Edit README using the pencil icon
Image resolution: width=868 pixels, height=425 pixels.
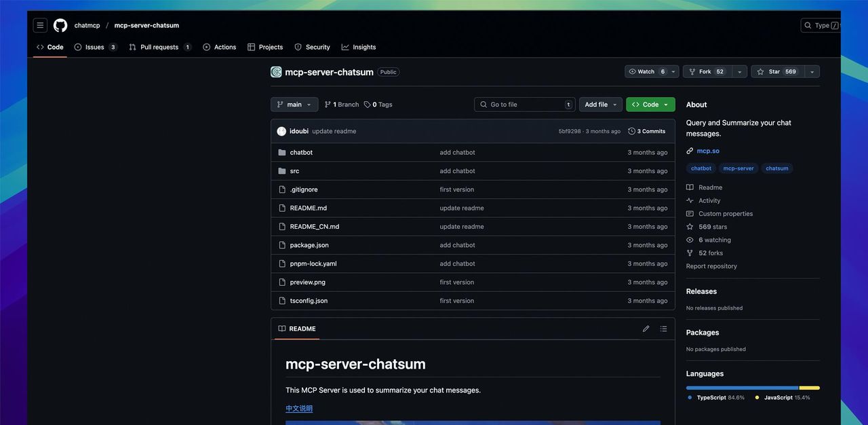point(646,329)
